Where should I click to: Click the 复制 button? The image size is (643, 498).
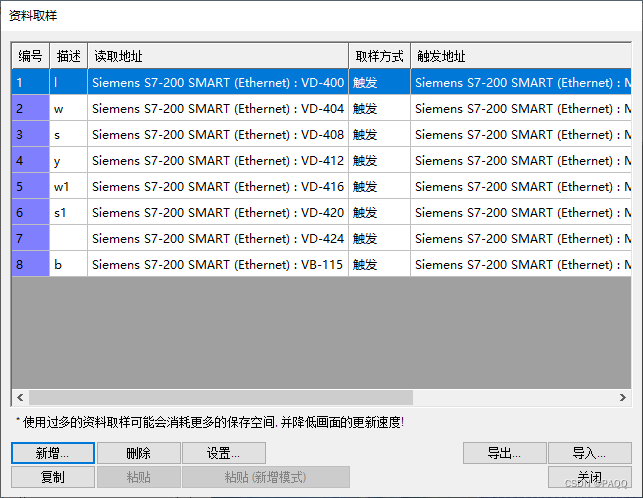pos(53,477)
